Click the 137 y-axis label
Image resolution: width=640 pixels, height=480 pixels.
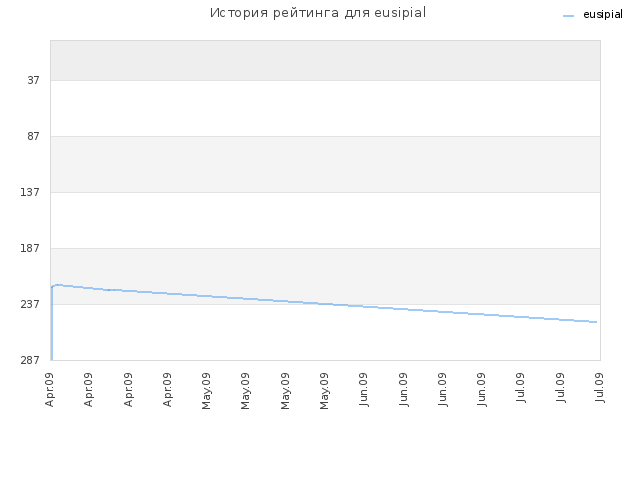coord(30,192)
